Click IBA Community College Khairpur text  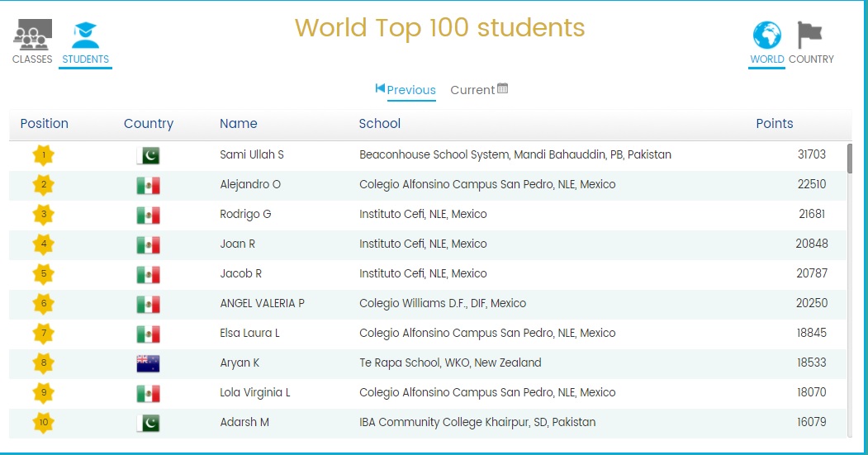click(x=477, y=422)
